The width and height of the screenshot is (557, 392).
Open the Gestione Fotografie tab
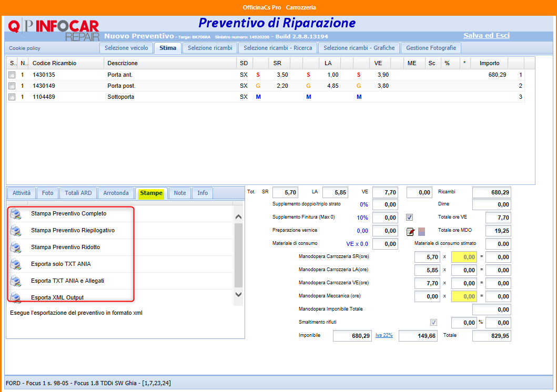click(x=431, y=48)
